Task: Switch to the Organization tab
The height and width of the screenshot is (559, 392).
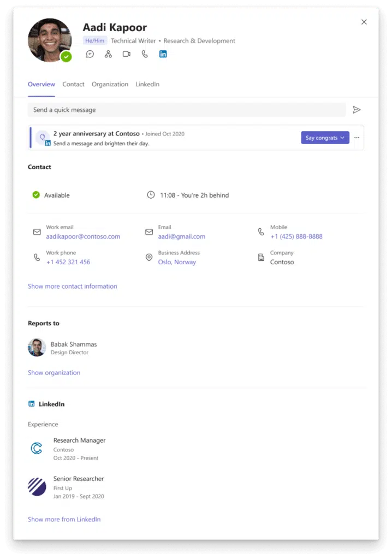Action: pyautogui.click(x=110, y=84)
